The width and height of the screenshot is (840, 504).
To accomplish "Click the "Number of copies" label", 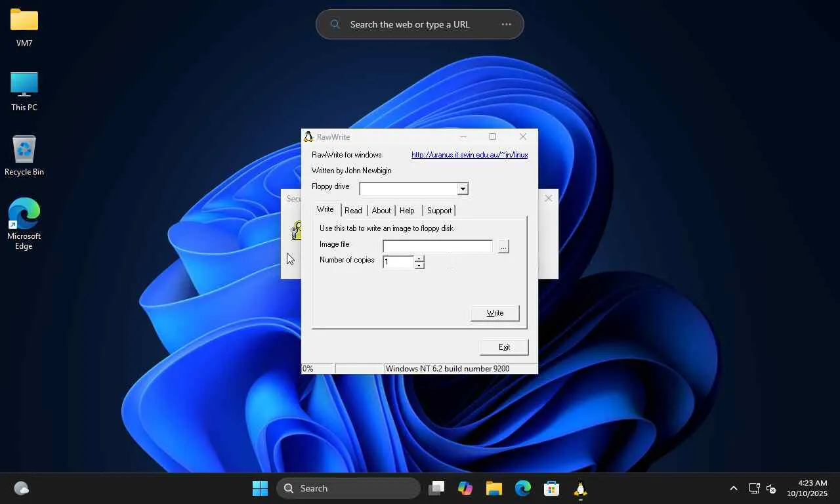I will coord(347,260).
